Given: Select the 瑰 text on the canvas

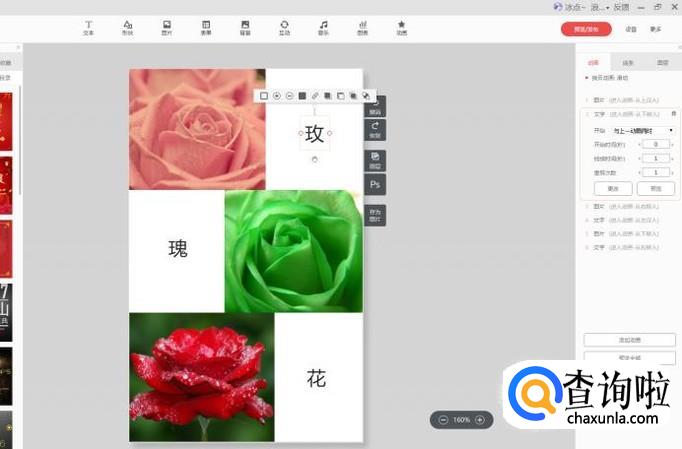Looking at the screenshot, I should coord(178,249).
